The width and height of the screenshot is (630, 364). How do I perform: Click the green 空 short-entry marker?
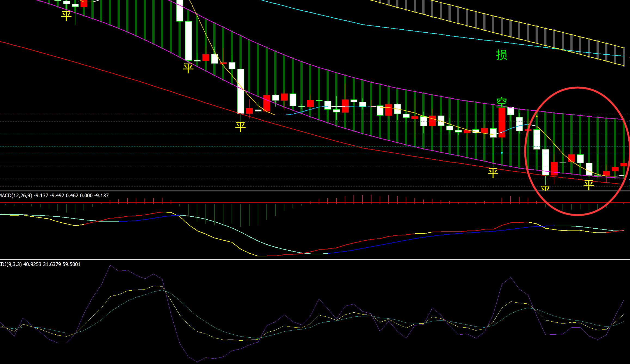(x=501, y=102)
